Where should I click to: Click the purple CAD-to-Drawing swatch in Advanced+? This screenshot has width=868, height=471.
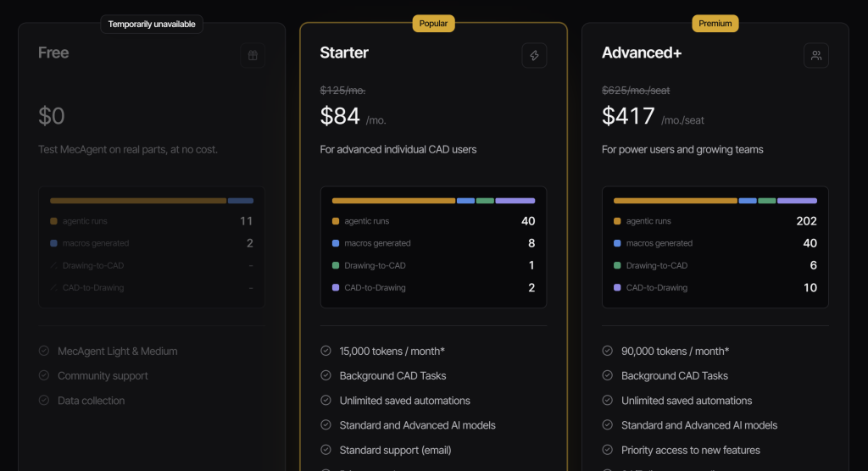[x=617, y=287]
